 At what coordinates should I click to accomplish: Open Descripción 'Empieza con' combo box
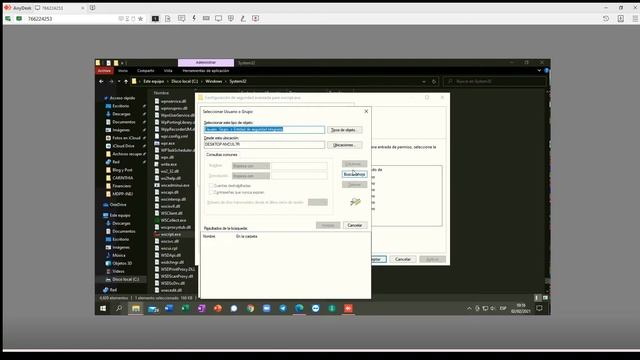coord(251,176)
